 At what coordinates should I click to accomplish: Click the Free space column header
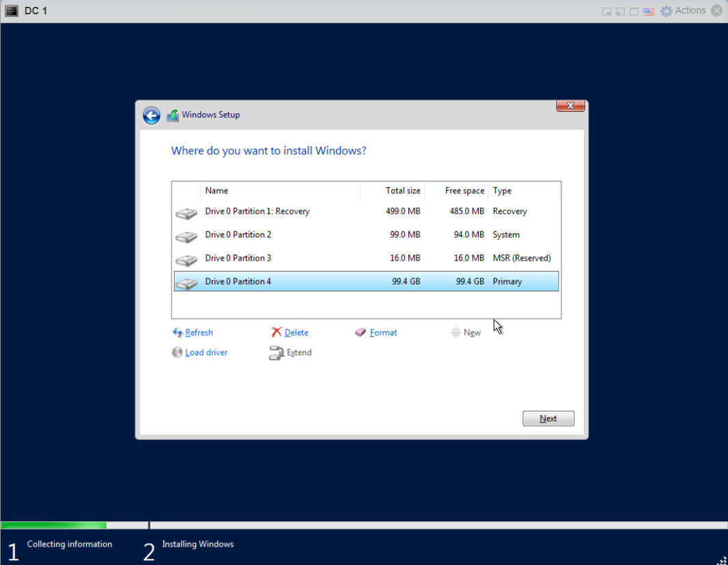coord(464,190)
